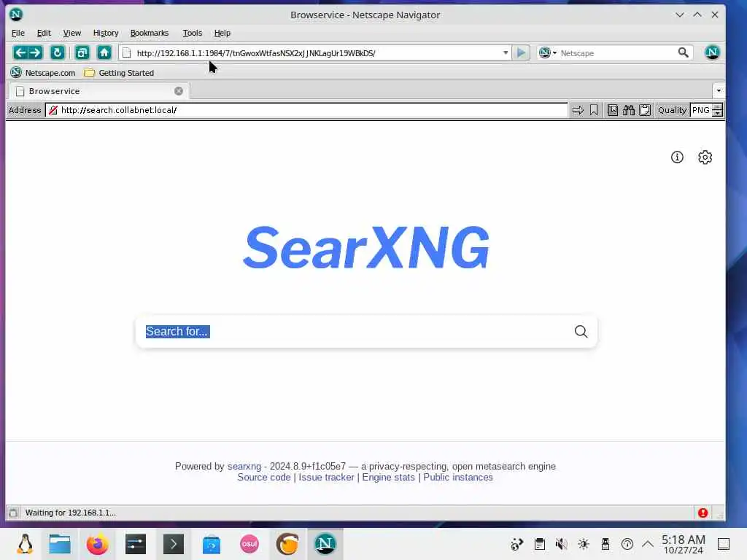Screen dimensions: 747x560
Task: Expand hidden system tray icons
Action: pyautogui.click(x=648, y=544)
